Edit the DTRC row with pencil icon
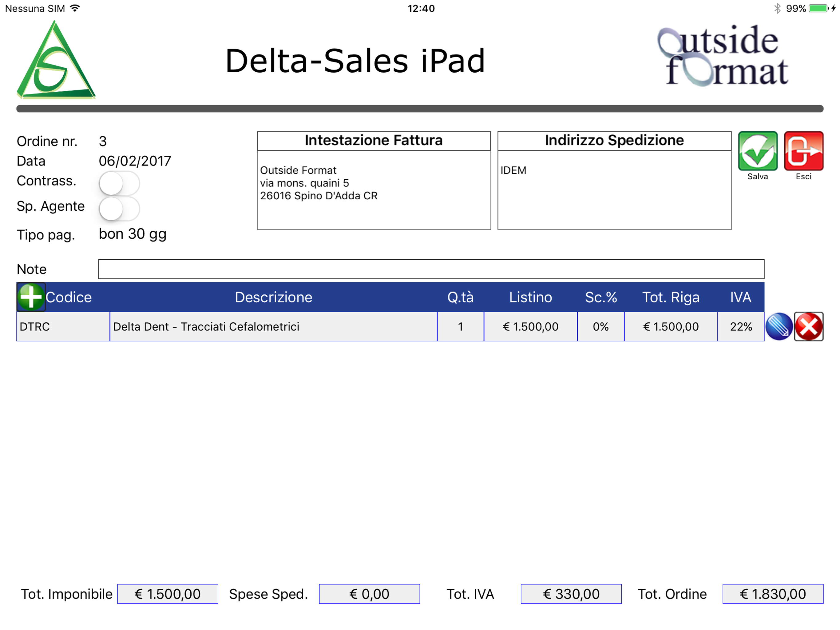 [x=779, y=326]
